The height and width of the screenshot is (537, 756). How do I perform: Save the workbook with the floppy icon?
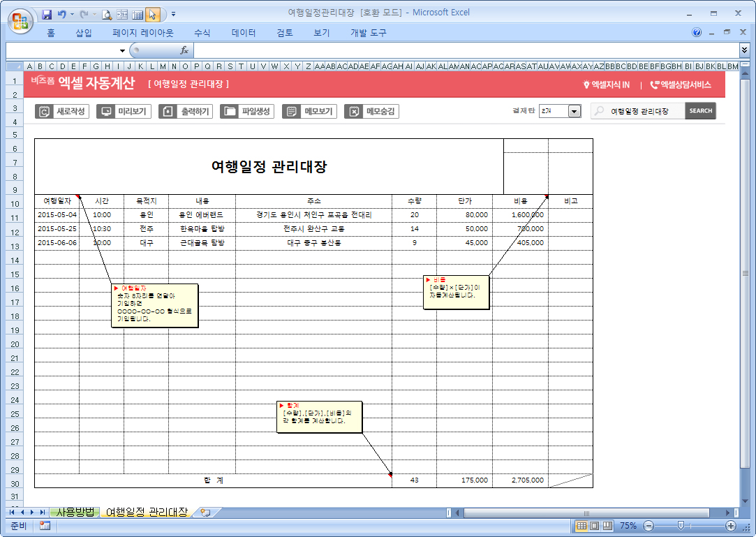pos(47,15)
